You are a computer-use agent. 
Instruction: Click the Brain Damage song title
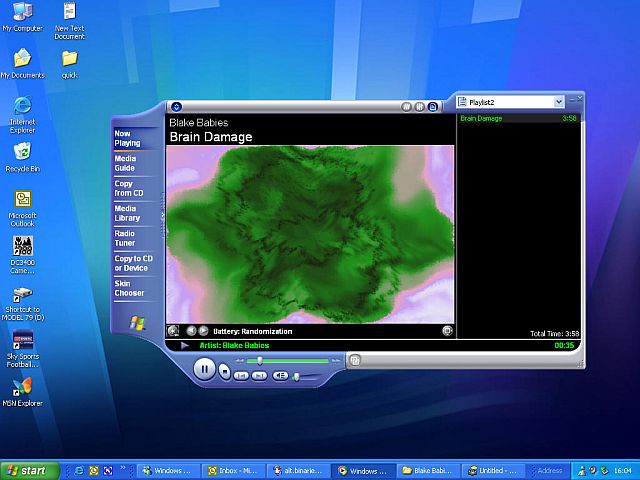pos(211,137)
